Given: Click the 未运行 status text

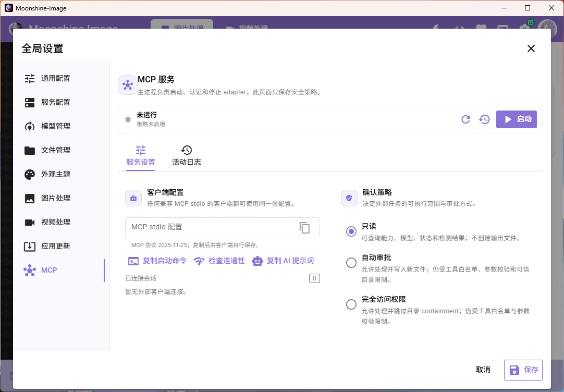Looking at the screenshot, I should [x=146, y=115].
